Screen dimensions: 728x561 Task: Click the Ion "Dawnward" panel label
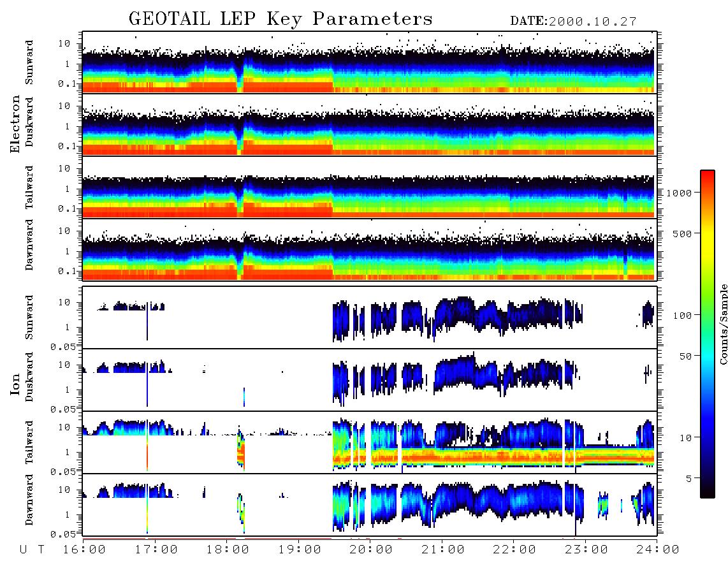(x=29, y=499)
